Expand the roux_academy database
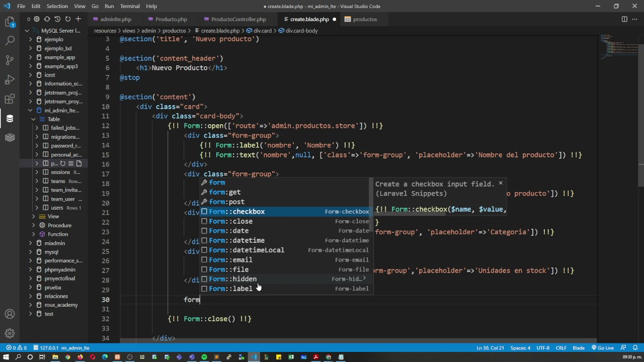The height and width of the screenshot is (362, 644). [x=31, y=305]
